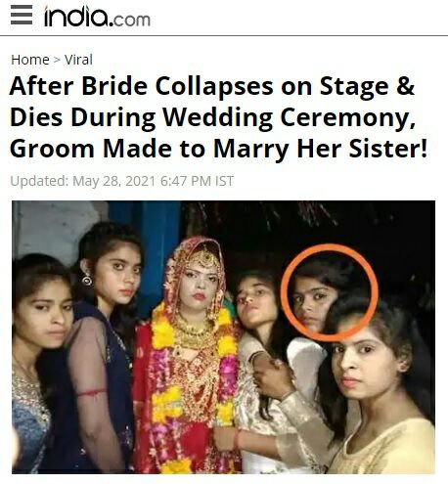This screenshot has height=484, width=448.
Task: Click the bride's gold necklace
Action: tap(191, 330)
